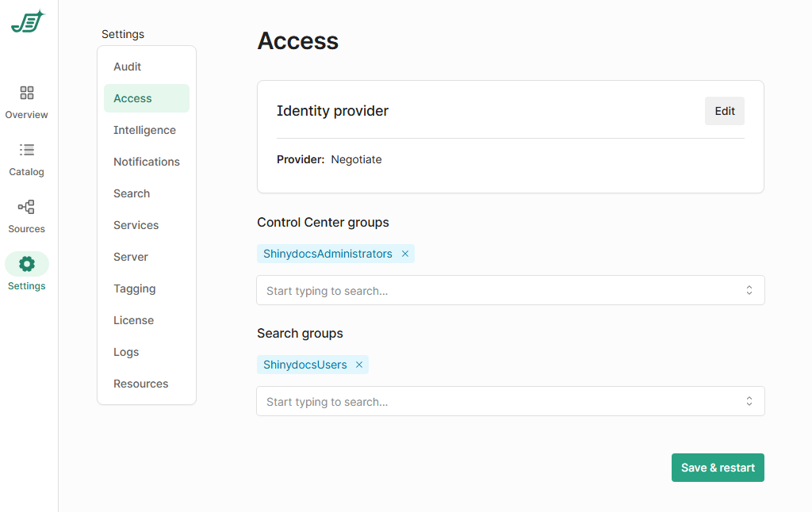Go to Intelligence settings
The width and height of the screenshot is (812, 512).
point(144,130)
